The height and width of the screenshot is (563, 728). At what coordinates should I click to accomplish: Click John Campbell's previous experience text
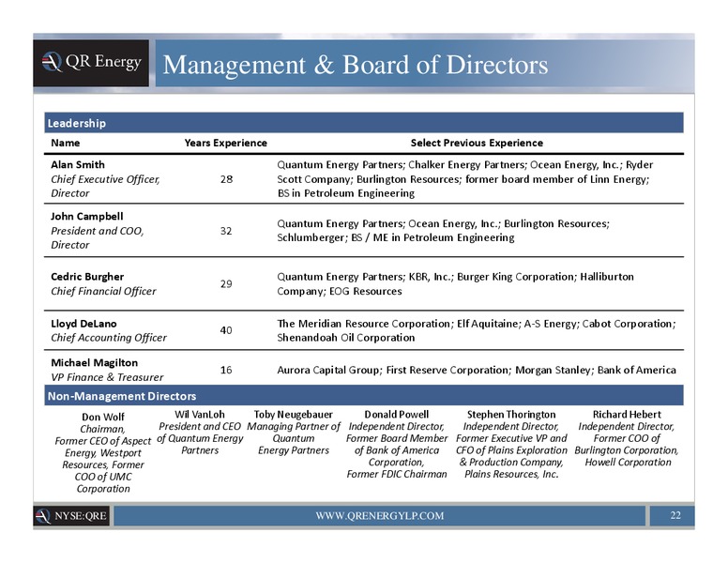pos(443,231)
